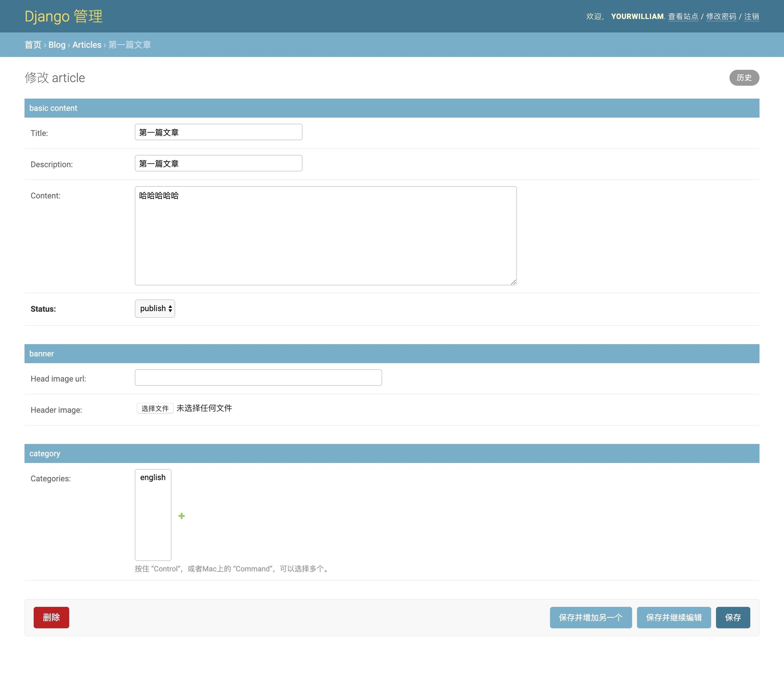This screenshot has height=673, width=784.
Task: Open the 修改密码 change password link
Action: point(721,17)
